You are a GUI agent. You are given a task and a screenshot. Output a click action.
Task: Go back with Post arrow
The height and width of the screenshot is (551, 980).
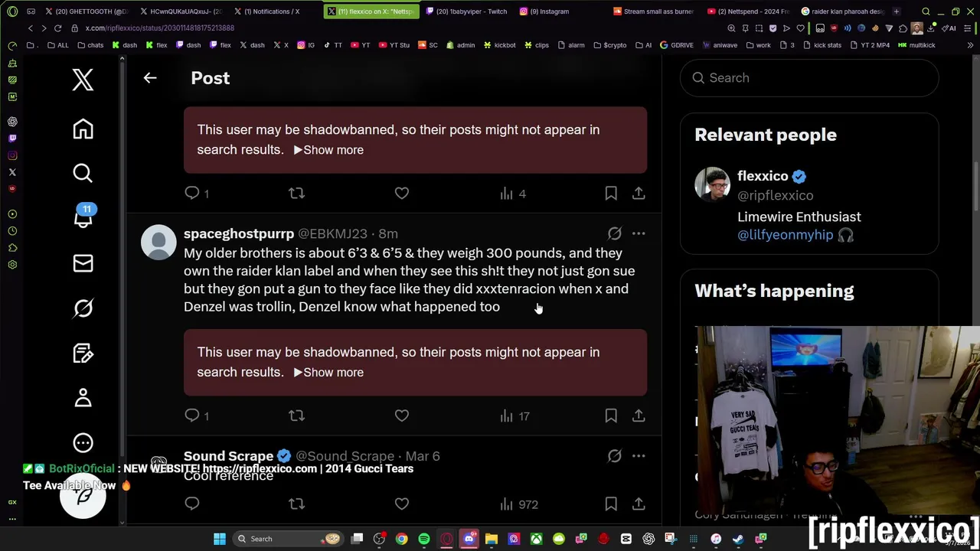(x=150, y=77)
